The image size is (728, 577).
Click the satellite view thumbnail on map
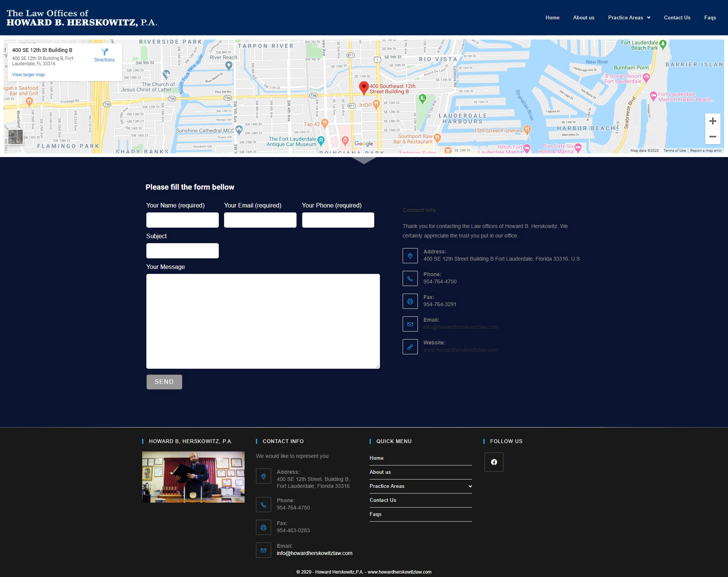(x=16, y=137)
